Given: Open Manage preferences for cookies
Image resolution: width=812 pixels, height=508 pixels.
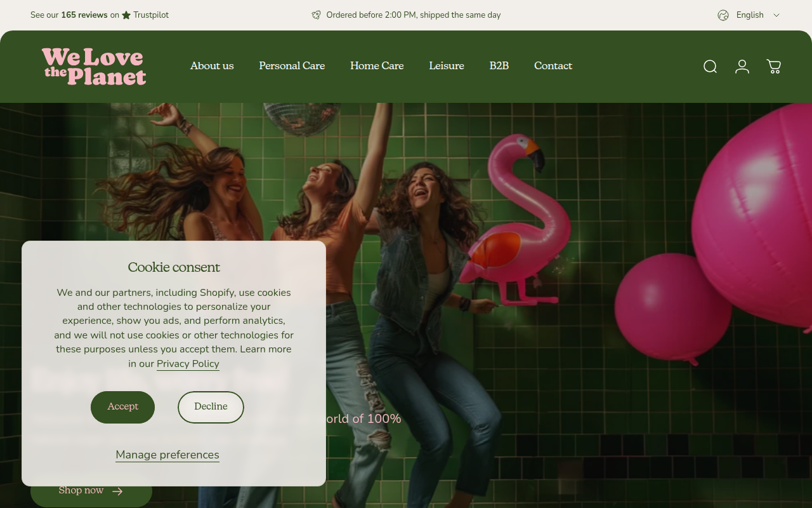Looking at the screenshot, I should [167, 455].
